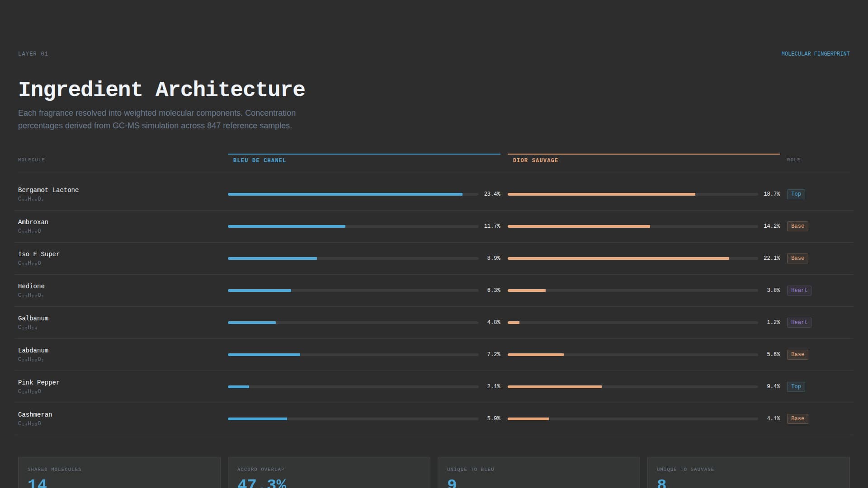Click the Heart badge on Hedione row
The height and width of the screenshot is (488, 868).
(x=799, y=290)
